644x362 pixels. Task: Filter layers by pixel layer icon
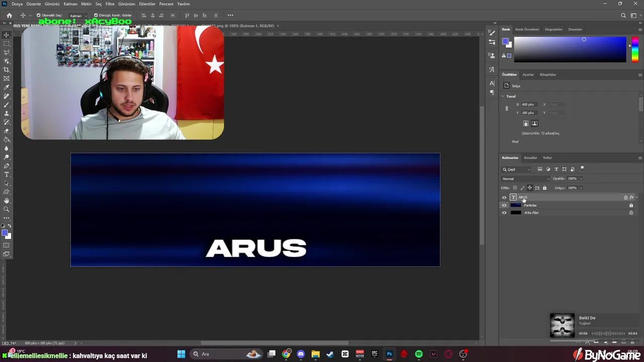[x=540, y=169]
